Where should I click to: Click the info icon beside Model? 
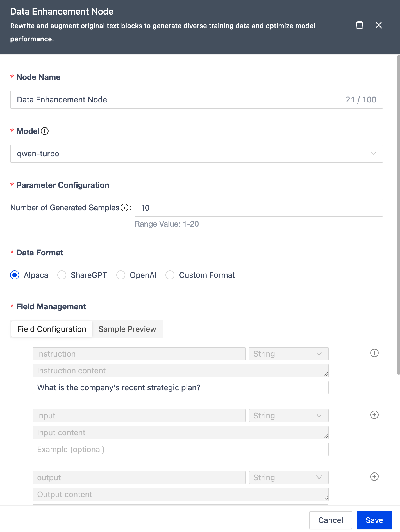[45, 131]
